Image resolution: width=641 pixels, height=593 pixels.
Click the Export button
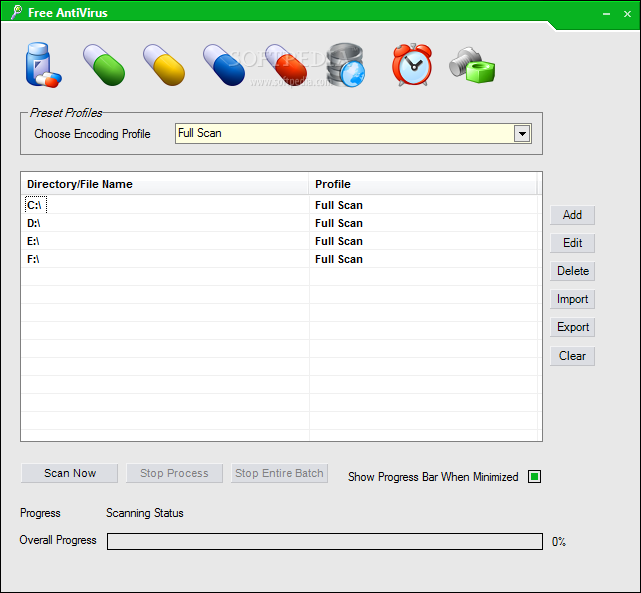pos(572,327)
